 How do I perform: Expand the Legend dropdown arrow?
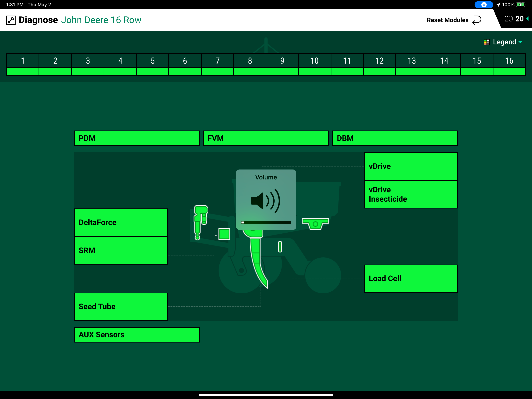pyautogui.click(x=521, y=42)
